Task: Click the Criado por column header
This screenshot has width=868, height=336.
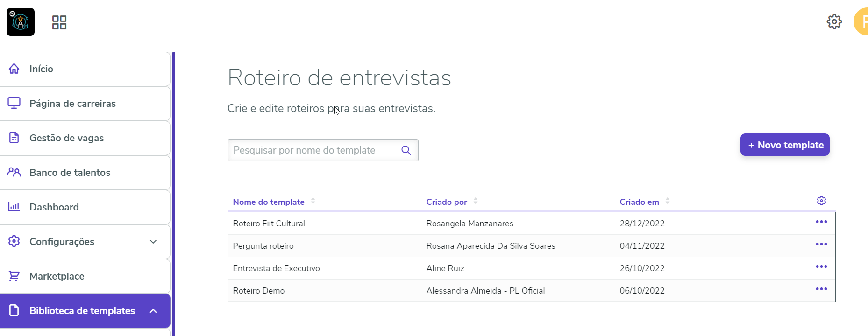Action: [x=447, y=202]
